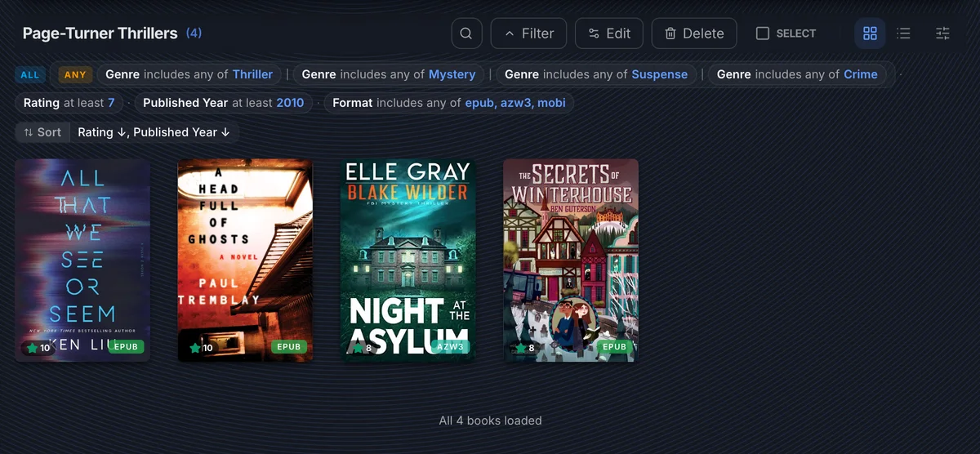Click EPUB badge on A Head Full of Ghosts
The height and width of the screenshot is (454, 980).
click(x=289, y=347)
